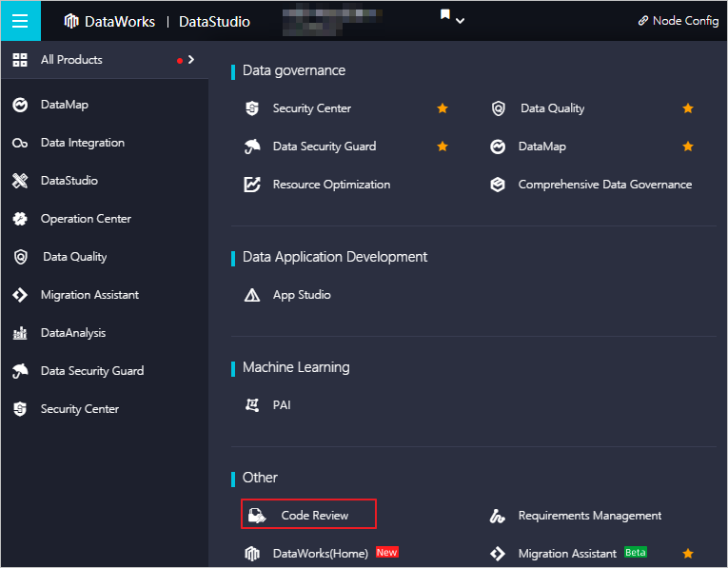Click the DataMap panel icon
The width and height of the screenshot is (728, 568).
[498, 147]
